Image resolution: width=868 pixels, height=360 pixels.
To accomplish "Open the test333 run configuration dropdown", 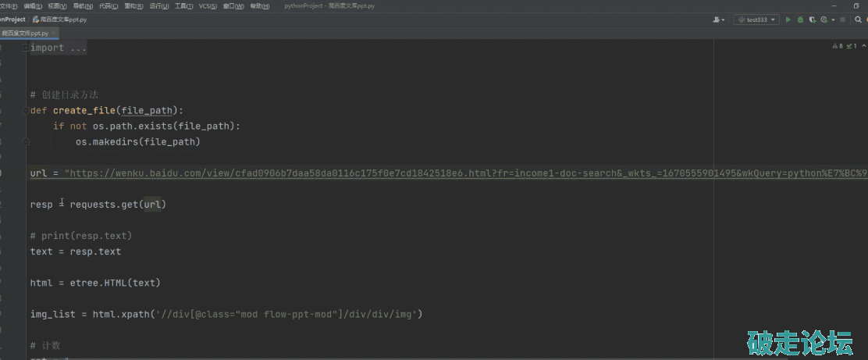I will 756,20.
